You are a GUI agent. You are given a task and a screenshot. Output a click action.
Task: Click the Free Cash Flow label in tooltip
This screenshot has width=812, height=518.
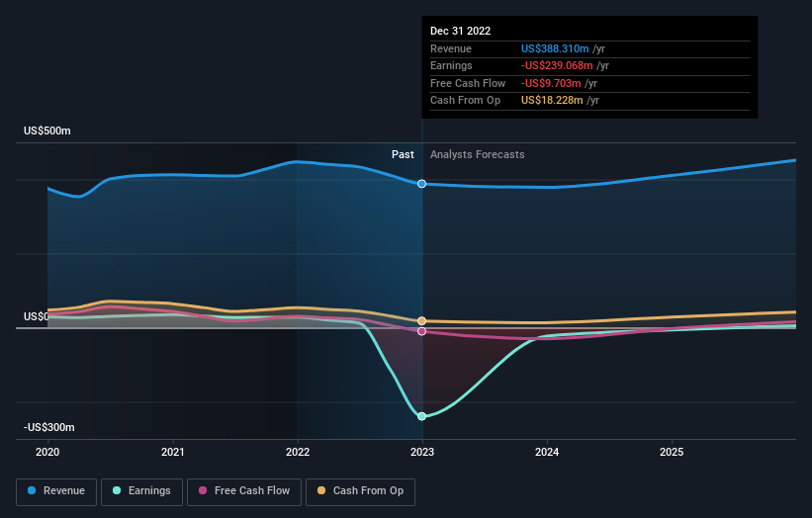(468, 83)
